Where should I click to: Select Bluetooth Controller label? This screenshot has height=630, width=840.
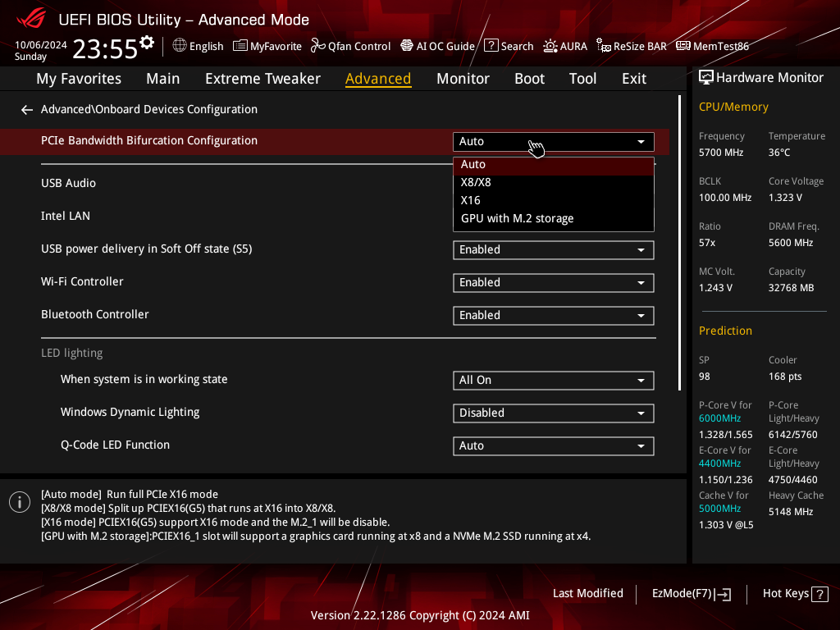tap(95, 314)
